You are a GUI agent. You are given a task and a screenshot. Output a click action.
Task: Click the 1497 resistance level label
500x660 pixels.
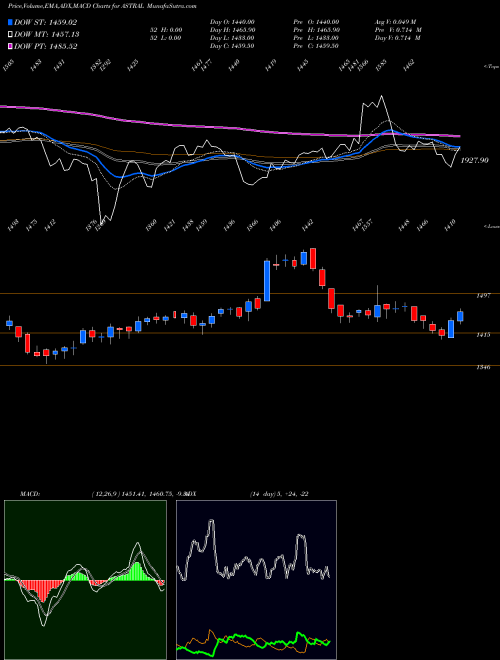[484, 296]
